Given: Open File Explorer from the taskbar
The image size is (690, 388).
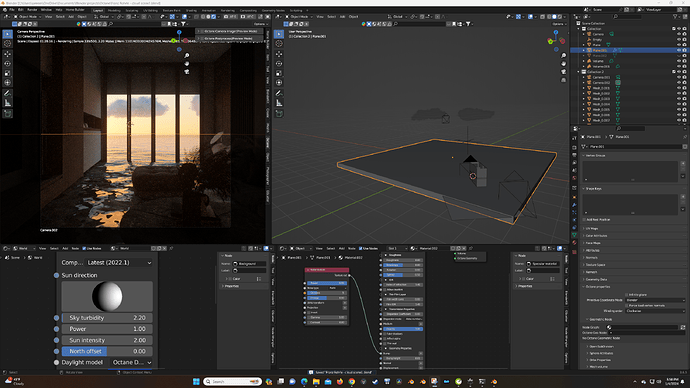Looking at the screenshot, I should (316, 381).
